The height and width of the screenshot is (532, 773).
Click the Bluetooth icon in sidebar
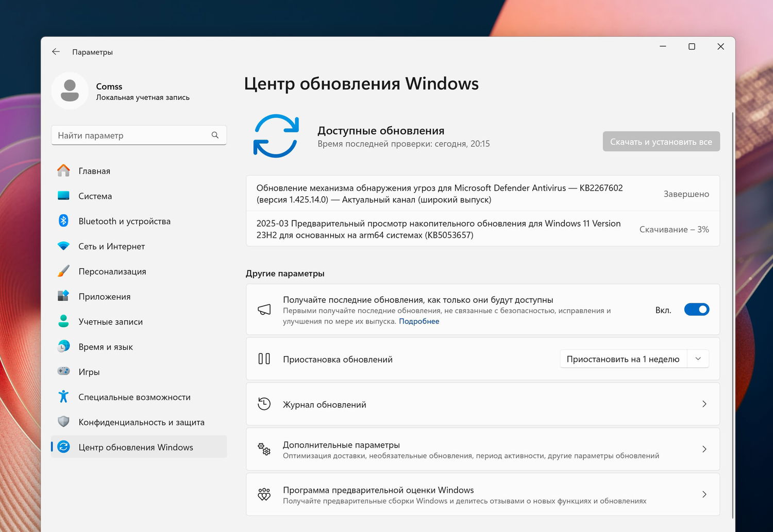pos(63,221)
